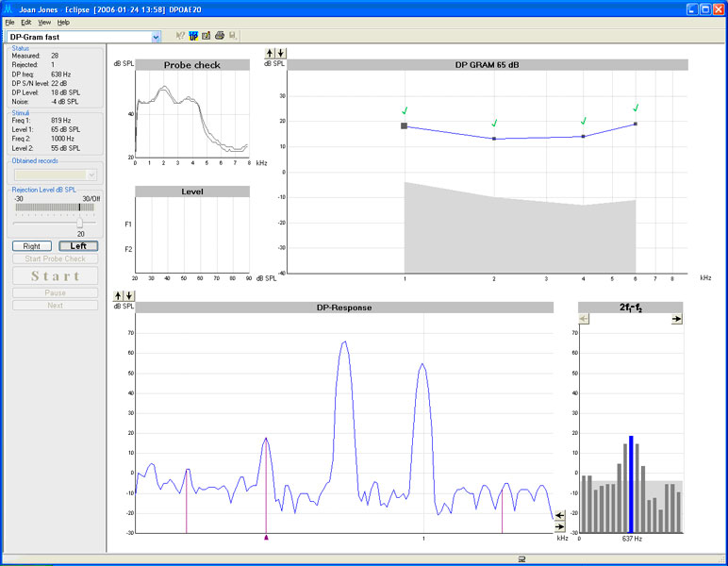This screenshot has height=566, width=728.
Task: Click DP-Response shift left arrow button
Action: click(560, 515)
